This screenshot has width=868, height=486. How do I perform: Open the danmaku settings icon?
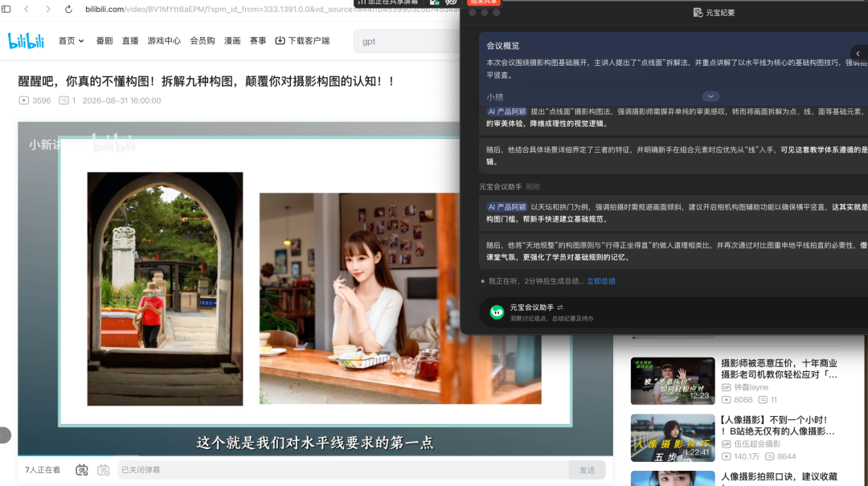(103, 470)
